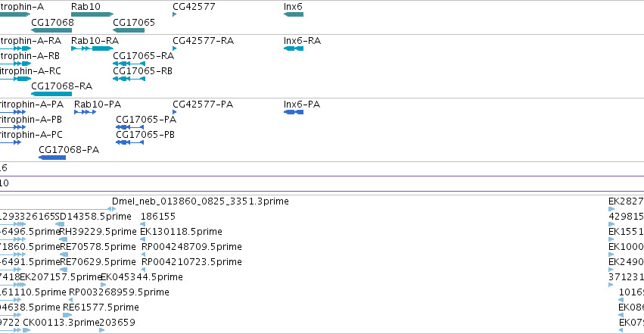
Task: Click the RH39229.5prime EST label
Action: pos(98,231)
